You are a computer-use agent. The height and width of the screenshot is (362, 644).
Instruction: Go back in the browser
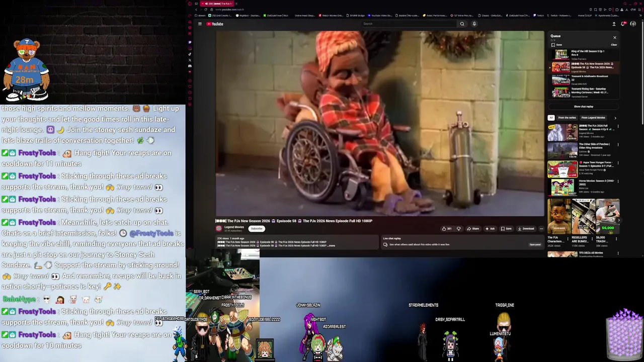coord(196,10)
